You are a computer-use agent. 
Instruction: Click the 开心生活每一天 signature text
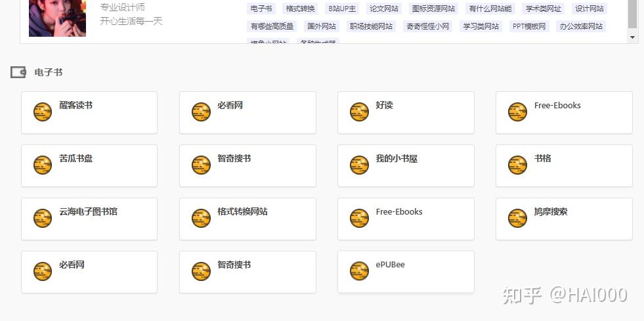pos(131,21)
